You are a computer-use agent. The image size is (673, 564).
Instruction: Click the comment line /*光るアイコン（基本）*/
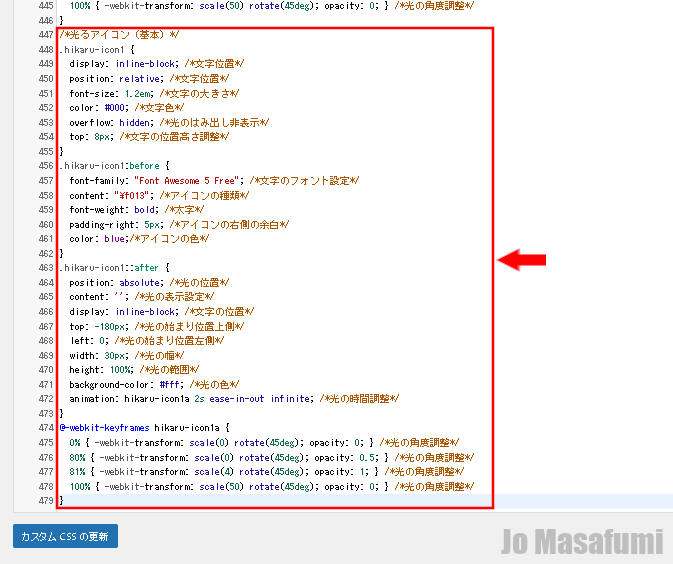coord(119,35)
